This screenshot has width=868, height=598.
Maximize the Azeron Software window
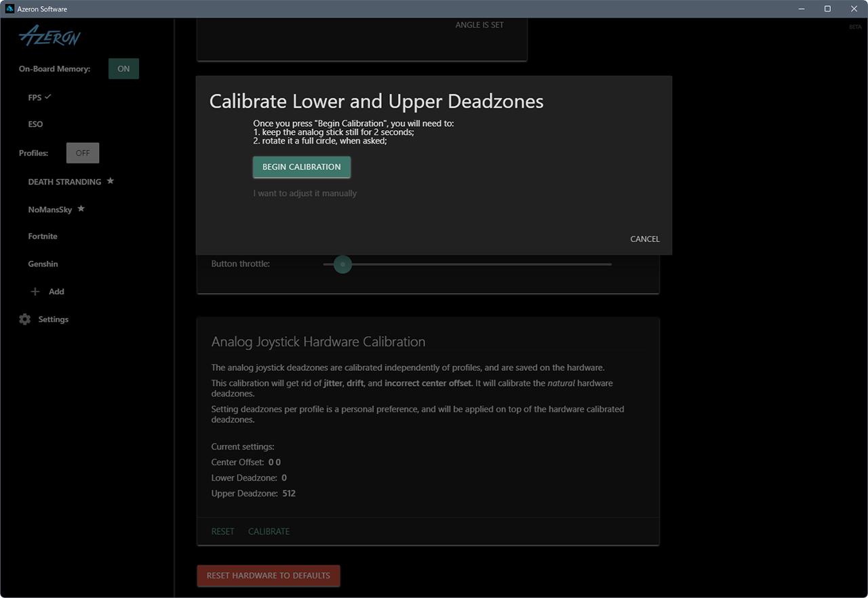(827, 9)
